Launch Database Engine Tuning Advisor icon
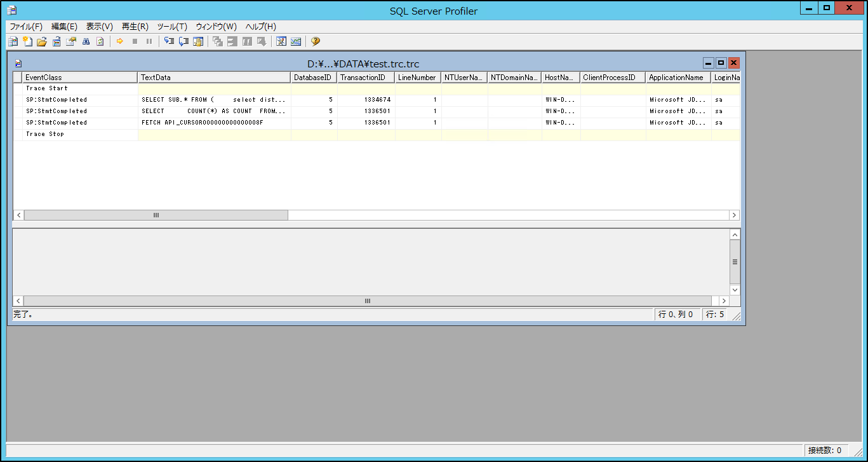Viewport: 868px width, 462px height. tap(281, 41)
